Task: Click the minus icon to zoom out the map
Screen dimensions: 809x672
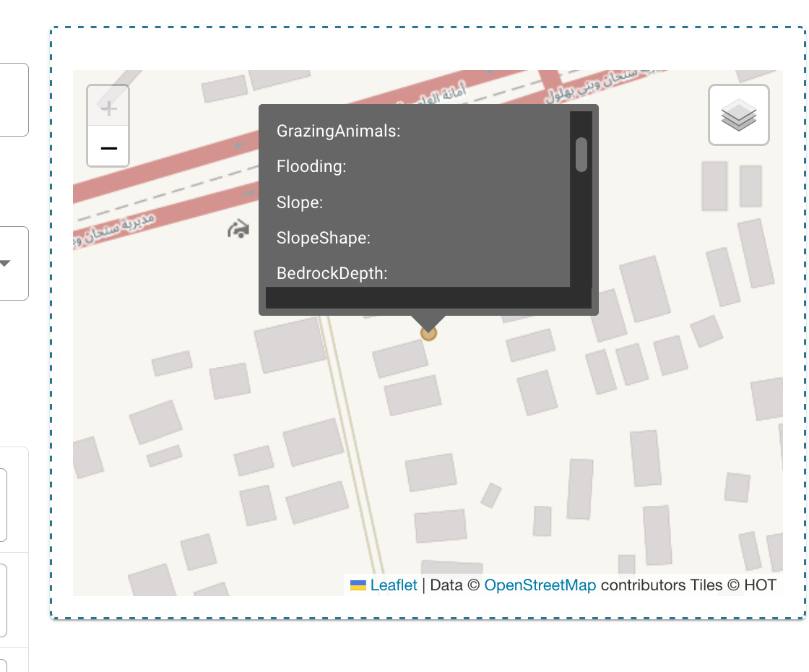Action: click(108, 148)
